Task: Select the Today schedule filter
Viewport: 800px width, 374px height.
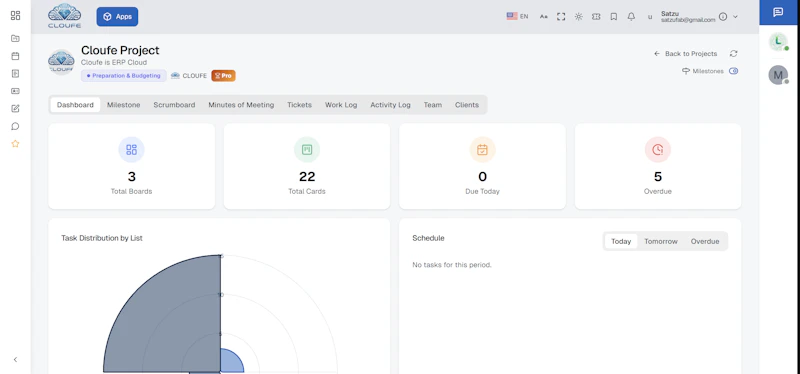Action: [621, 241]
